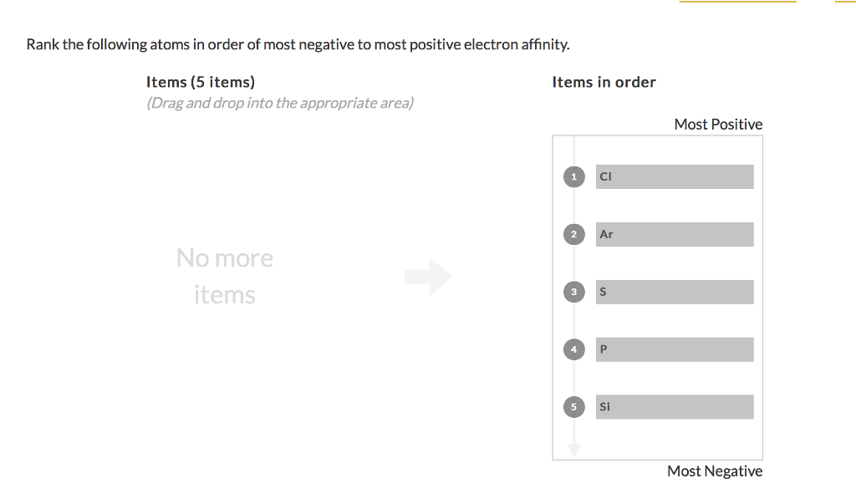The height and width of the screenshot is (504, 856).
Task: Click the 'No more items' placeholder area
Action: tap(225, 276)
